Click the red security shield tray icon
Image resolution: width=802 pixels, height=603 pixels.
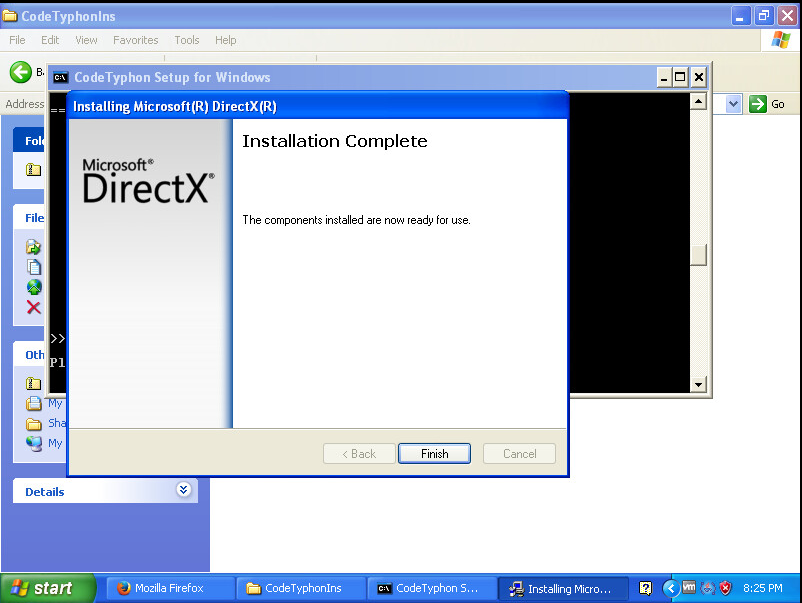pyautogui.click(x=725, y=588)
